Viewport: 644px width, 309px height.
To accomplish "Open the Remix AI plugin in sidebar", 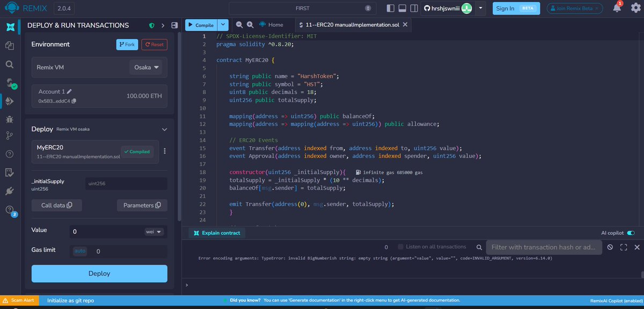I will pyautogui.click(x=10, y=26).
